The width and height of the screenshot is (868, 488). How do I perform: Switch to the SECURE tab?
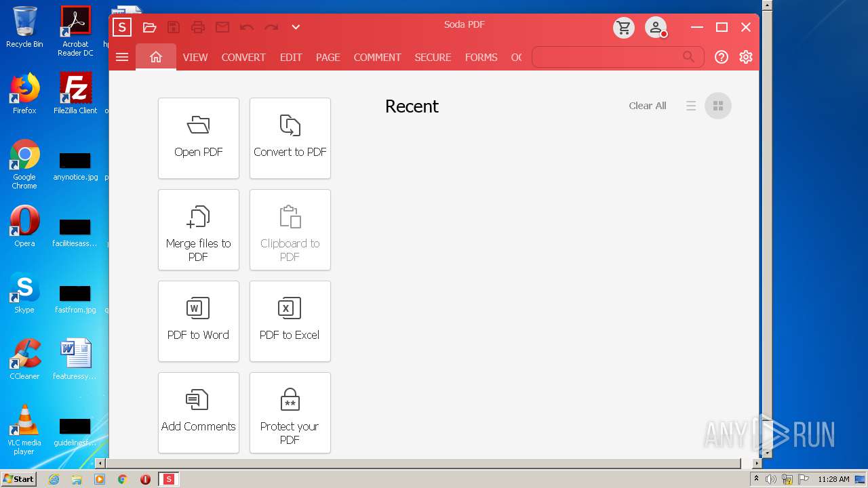pyautogui.click(x=433, y=58)
